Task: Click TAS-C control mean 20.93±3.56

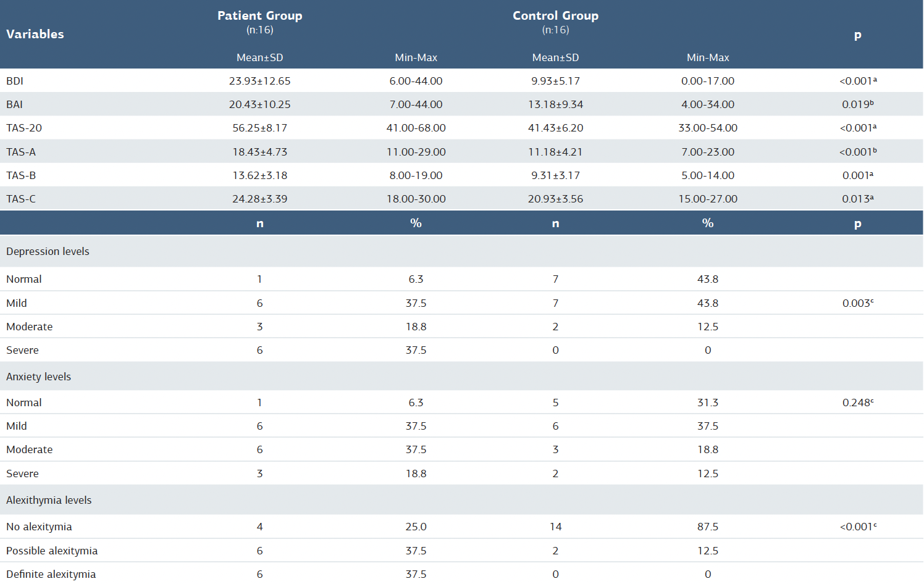Action: click(555, 199)
